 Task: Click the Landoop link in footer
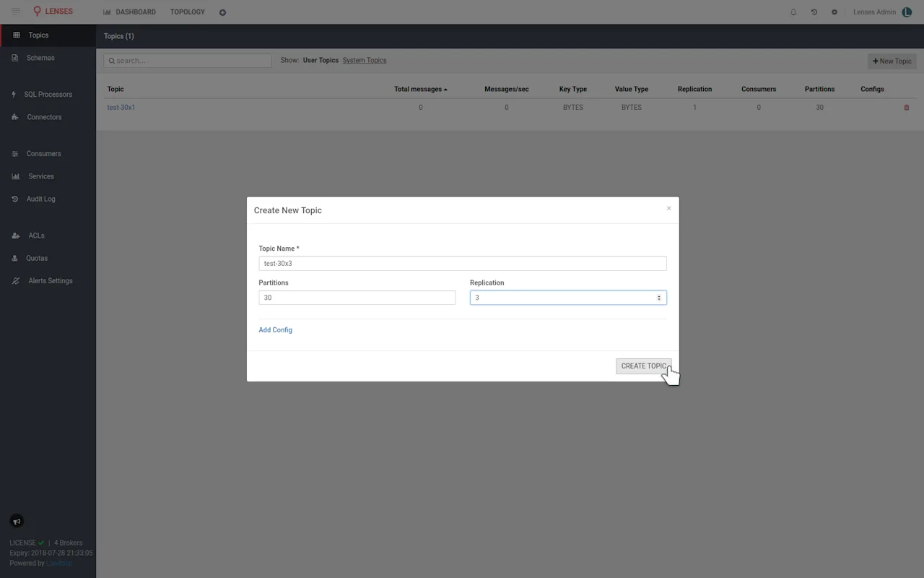coord(60,564)
